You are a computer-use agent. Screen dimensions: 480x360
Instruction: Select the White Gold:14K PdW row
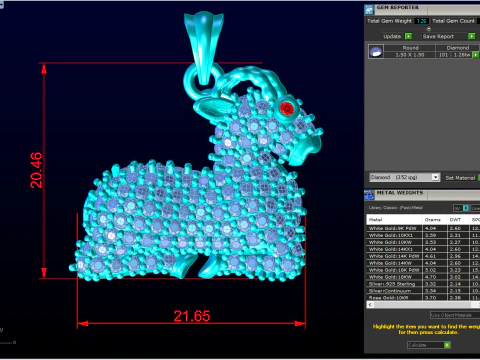coord(423,256)
